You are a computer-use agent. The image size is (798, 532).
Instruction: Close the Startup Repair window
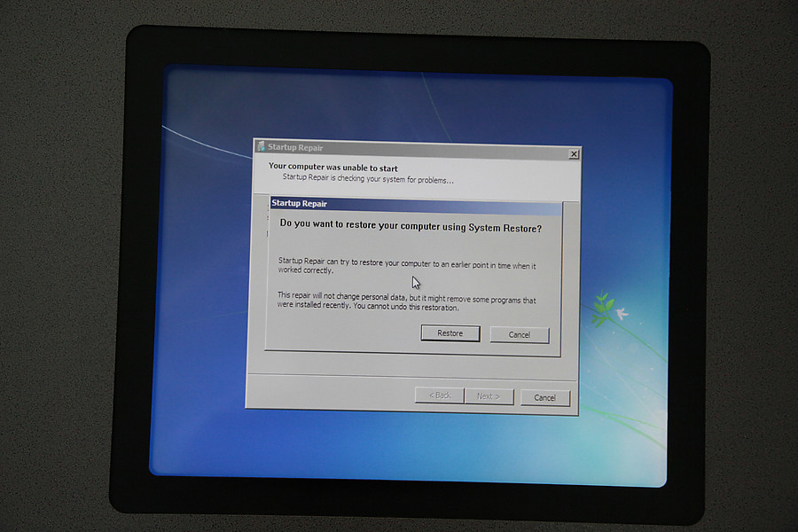(x=574, y=153)
